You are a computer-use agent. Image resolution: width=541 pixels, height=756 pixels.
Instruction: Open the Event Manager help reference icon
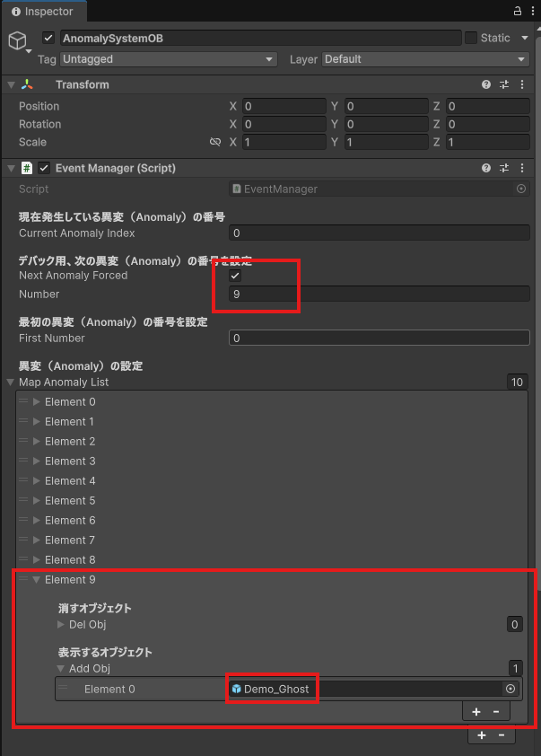point(486,168)
